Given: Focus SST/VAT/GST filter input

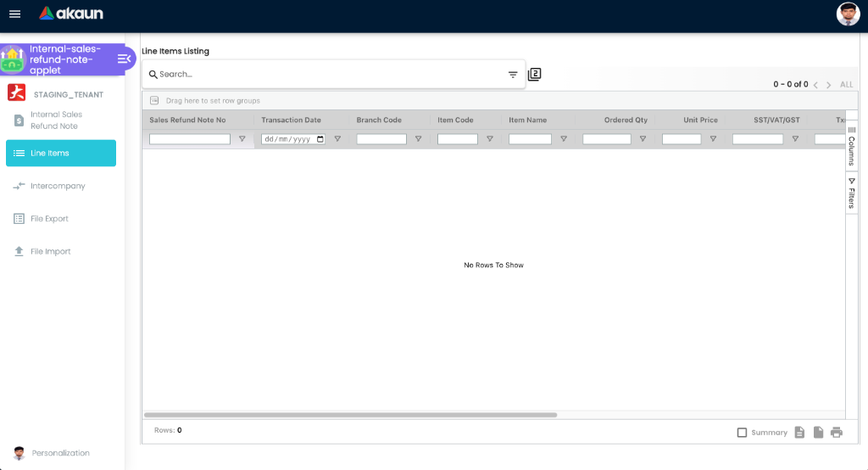Looking at the screenshot, I should (x=758, y=139).
